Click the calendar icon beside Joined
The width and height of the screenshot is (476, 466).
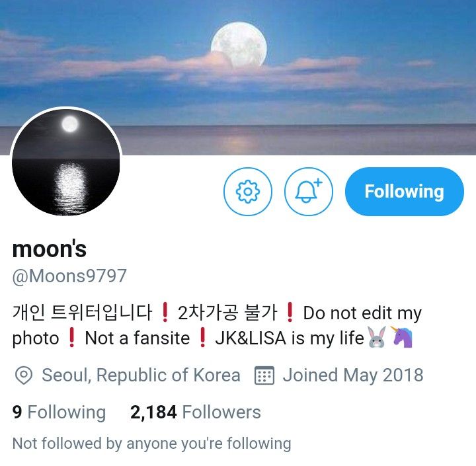(264, 375)
